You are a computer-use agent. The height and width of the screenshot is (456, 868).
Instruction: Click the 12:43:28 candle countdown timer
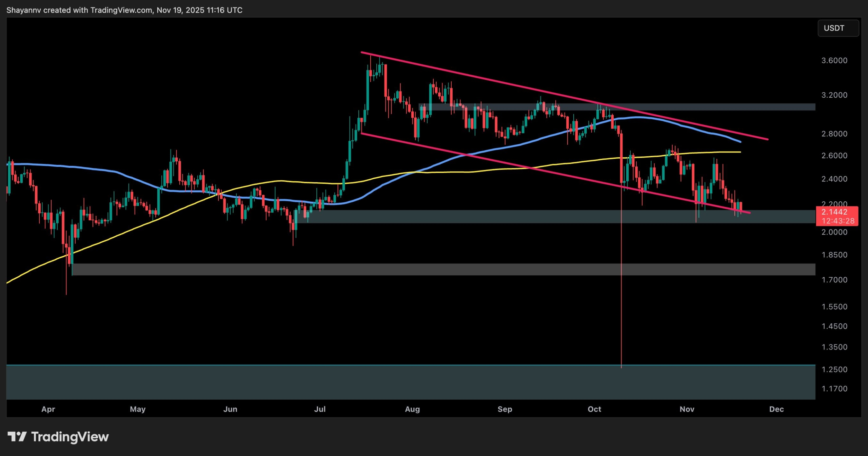pyautogui.click(x=838, y=221)
